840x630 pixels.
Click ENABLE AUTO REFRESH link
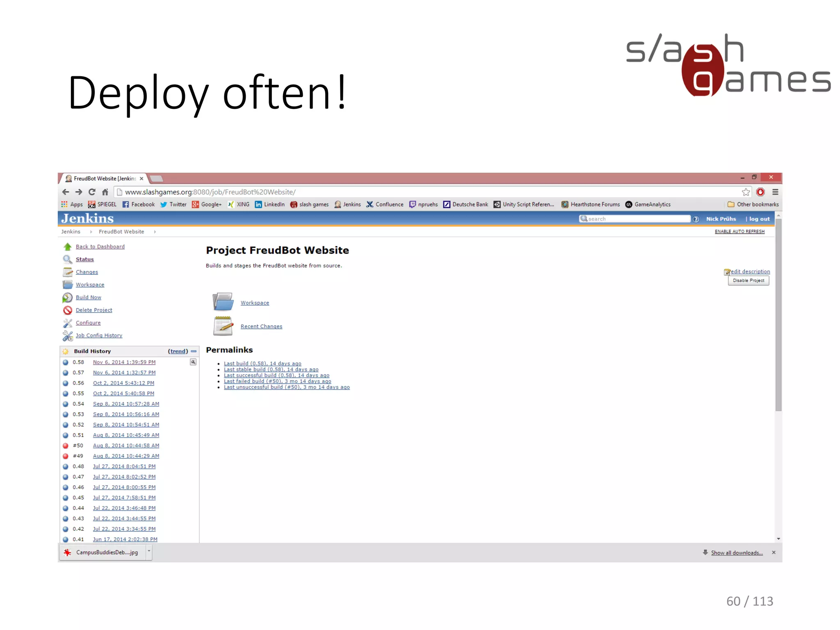740,232
